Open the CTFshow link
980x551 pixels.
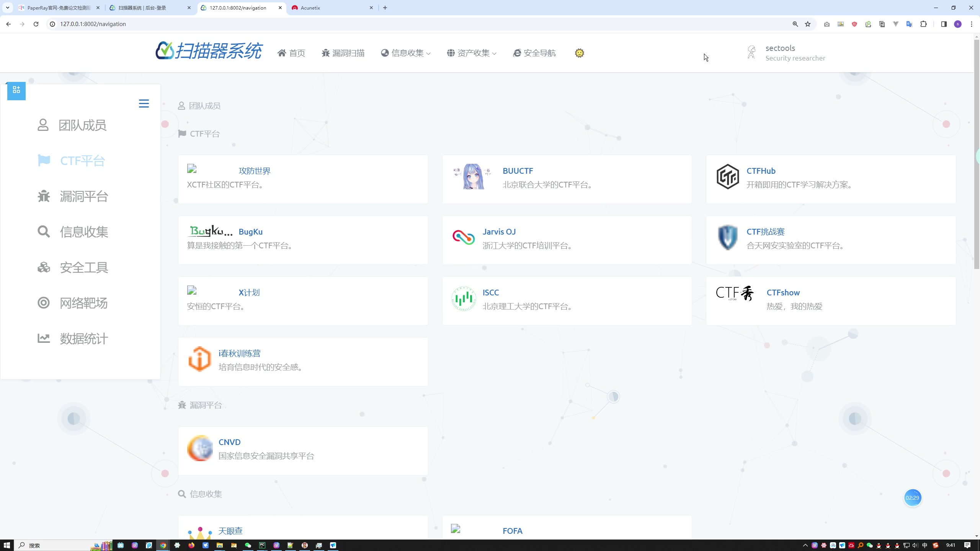pos(783,293)
